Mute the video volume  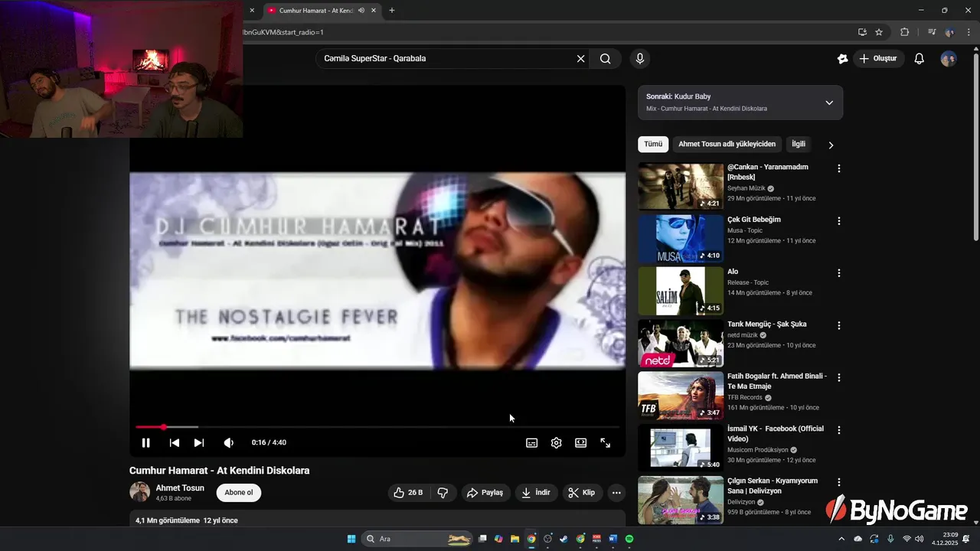[x=228, y=442]
